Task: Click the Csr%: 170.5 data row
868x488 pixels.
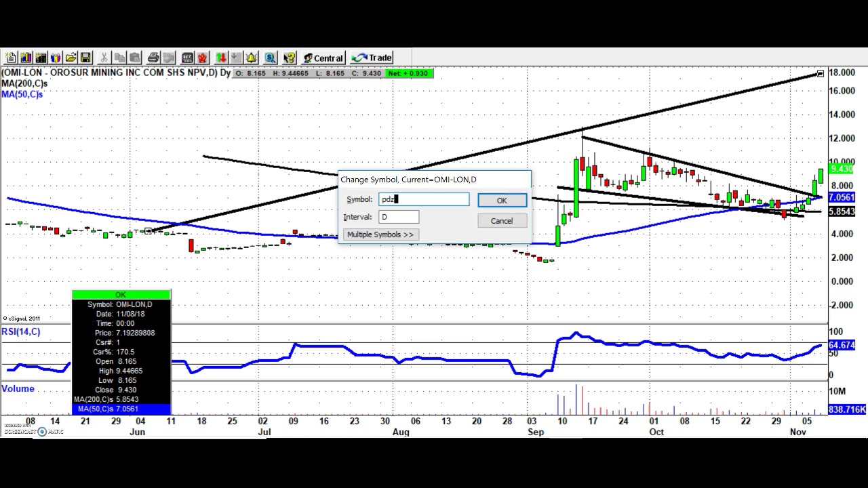Action: (121, 352)
